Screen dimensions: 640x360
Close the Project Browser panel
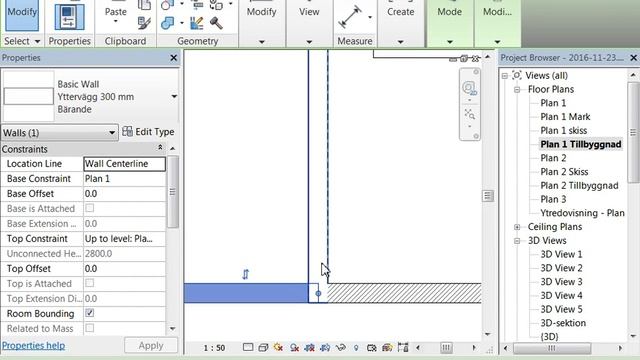(633, 58)
